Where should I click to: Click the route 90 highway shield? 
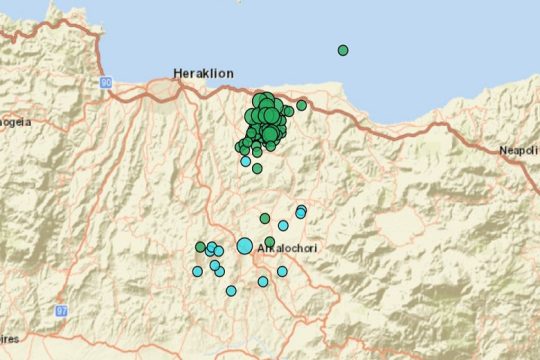point(106,83)
